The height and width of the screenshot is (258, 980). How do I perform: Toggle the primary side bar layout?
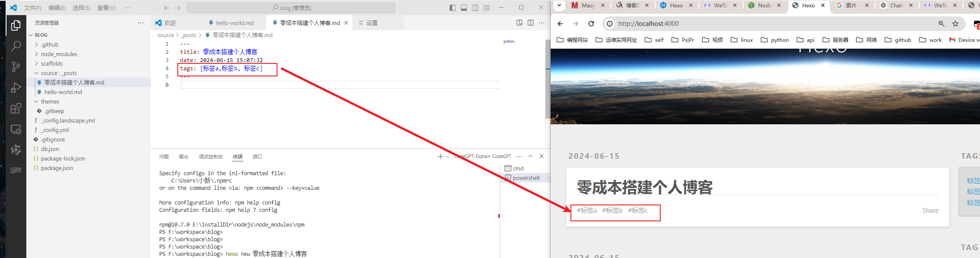(452, 8)
